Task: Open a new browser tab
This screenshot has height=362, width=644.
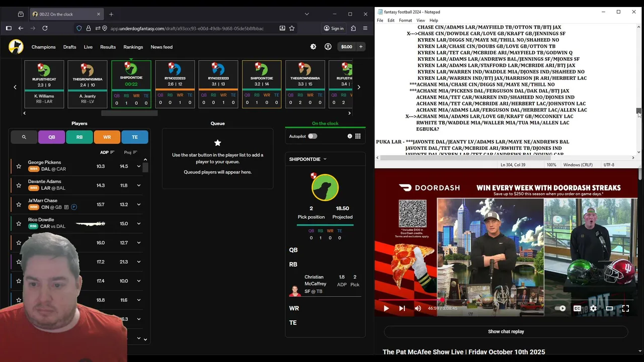Action: [111, 14]
